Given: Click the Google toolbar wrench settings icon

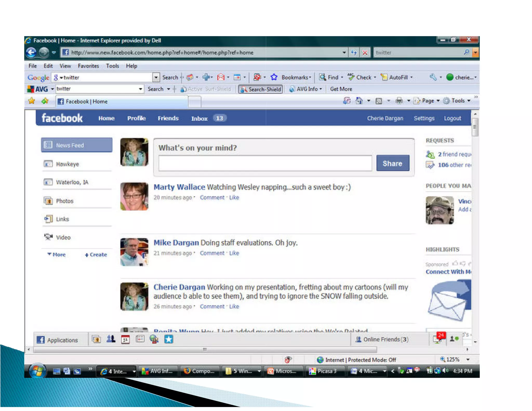Looking at the screenshot, I should click(x=433, y=77).
